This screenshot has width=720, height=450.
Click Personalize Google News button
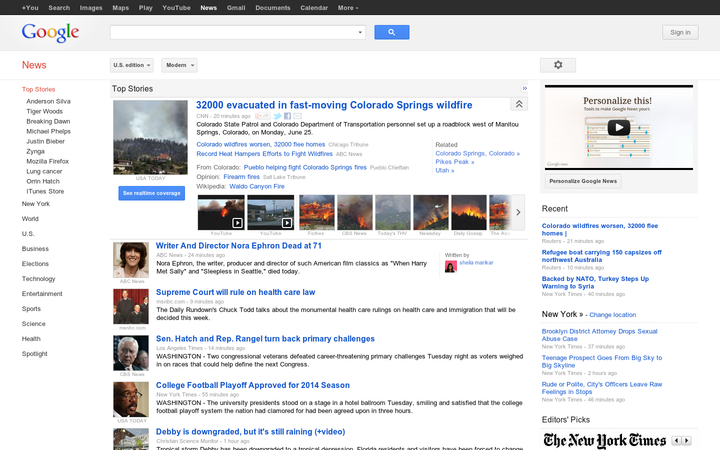(x=583, y=181)
